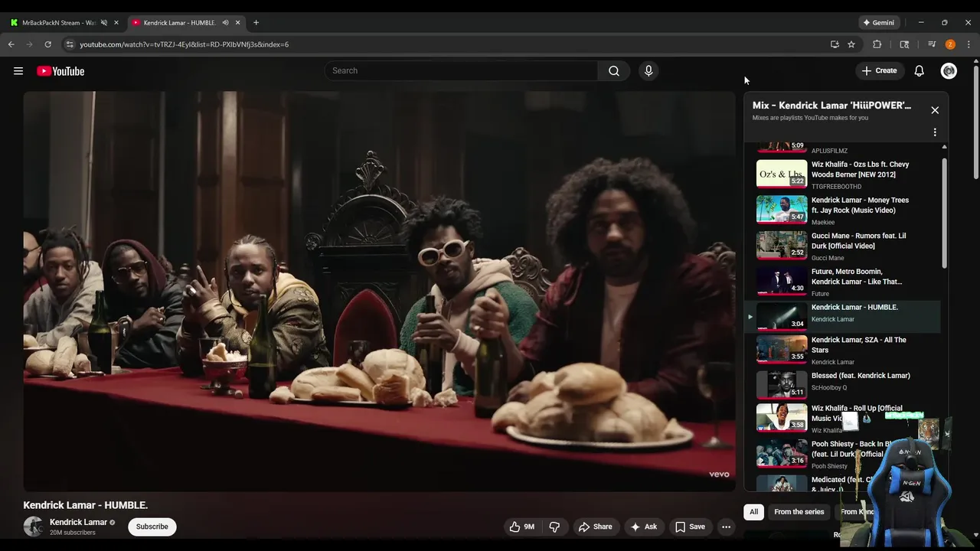Open YouTube notifications bell

point(919,70)
